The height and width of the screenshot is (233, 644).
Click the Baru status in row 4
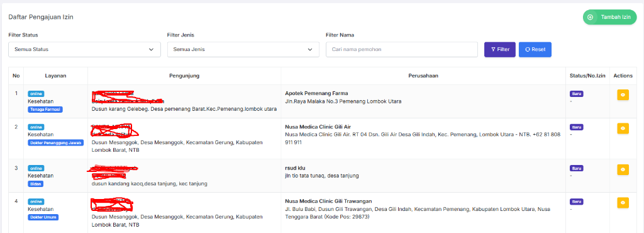(577, 202)
